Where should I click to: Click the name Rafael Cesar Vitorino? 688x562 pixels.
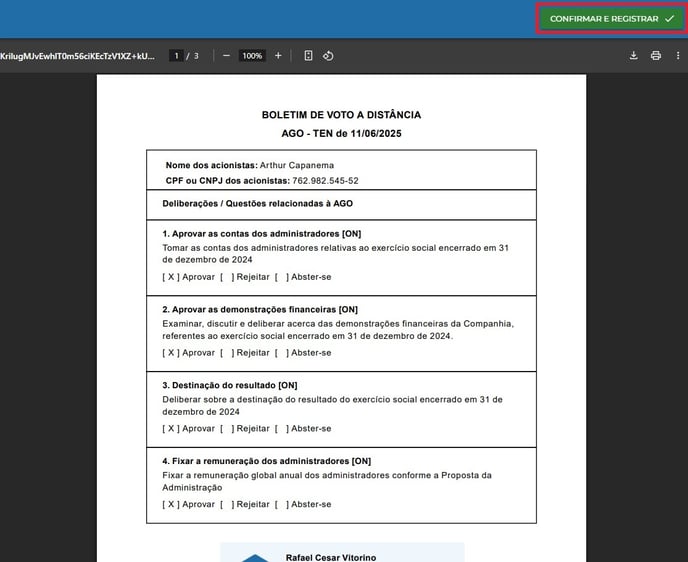331,557
